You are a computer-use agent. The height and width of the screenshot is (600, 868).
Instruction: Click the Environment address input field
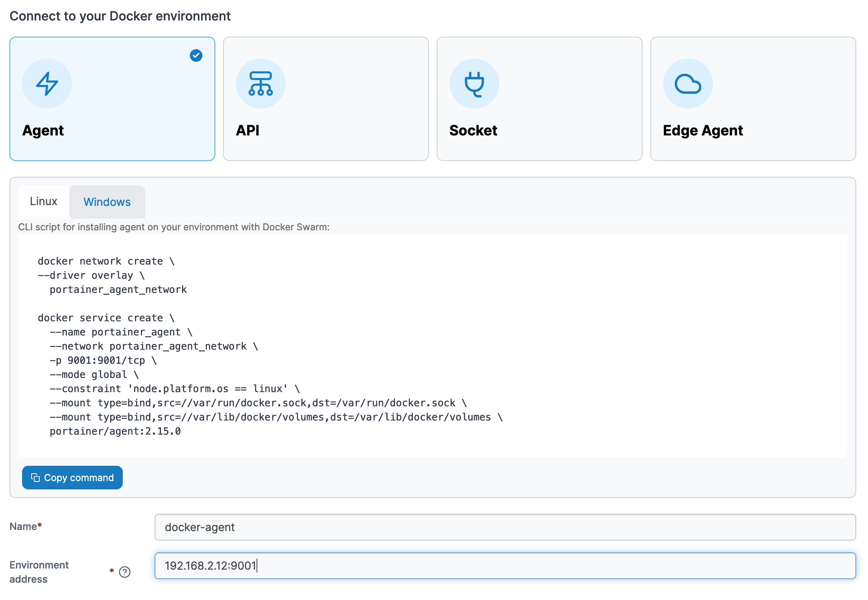[x=505, y=566]
